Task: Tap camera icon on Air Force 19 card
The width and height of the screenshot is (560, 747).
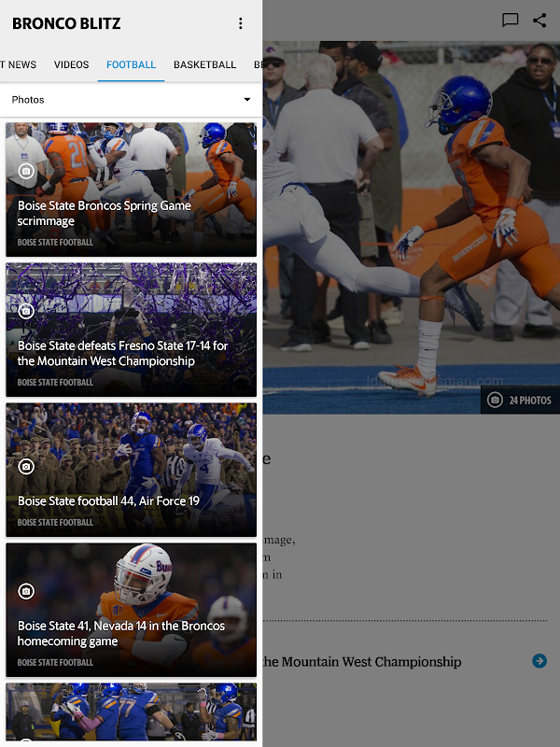Action: (26, 466)
